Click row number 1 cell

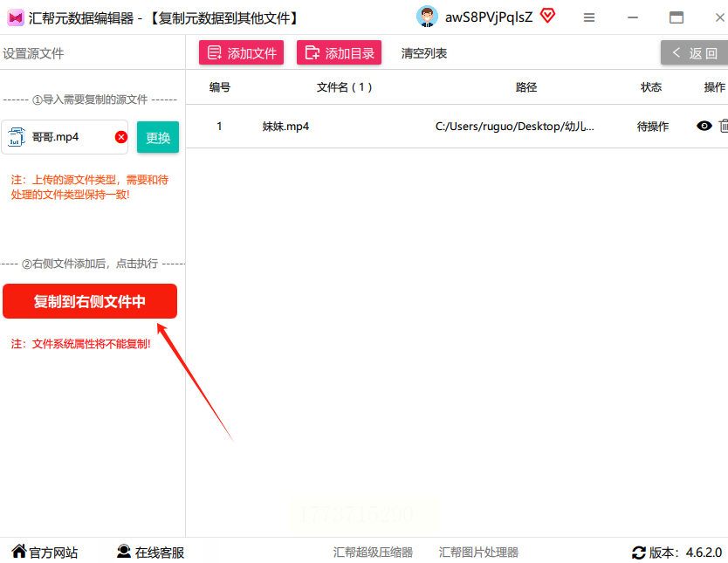click(x=219, y=127)
